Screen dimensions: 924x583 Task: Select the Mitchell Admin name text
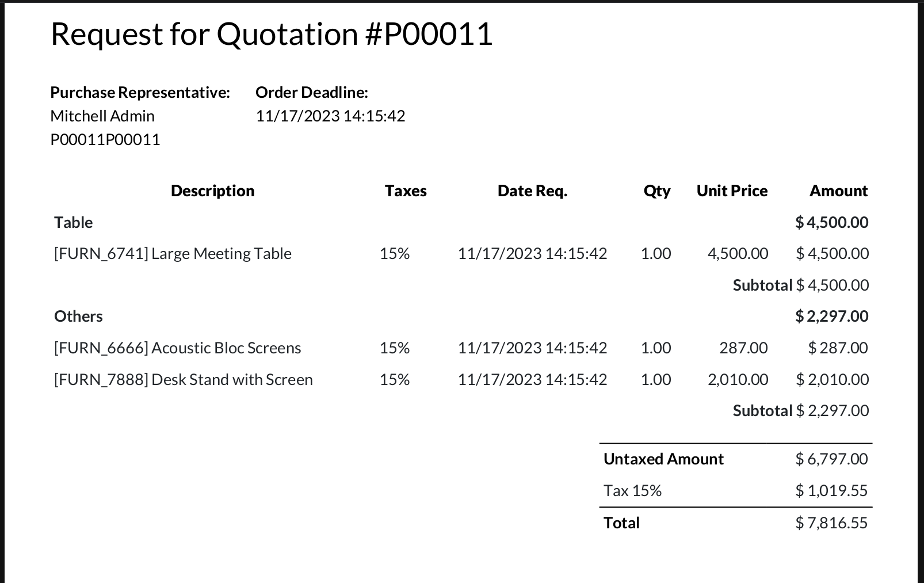[102, 116]
